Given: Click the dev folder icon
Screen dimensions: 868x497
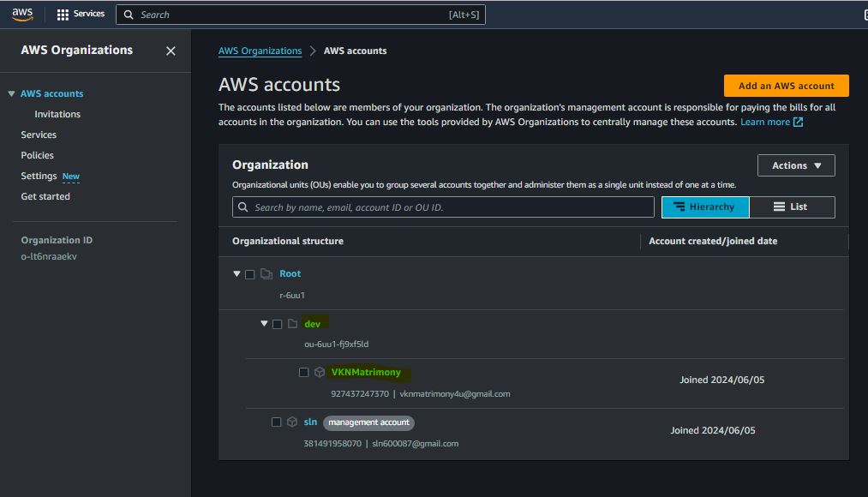Looking at the screenshot, I should coord(292,324).
